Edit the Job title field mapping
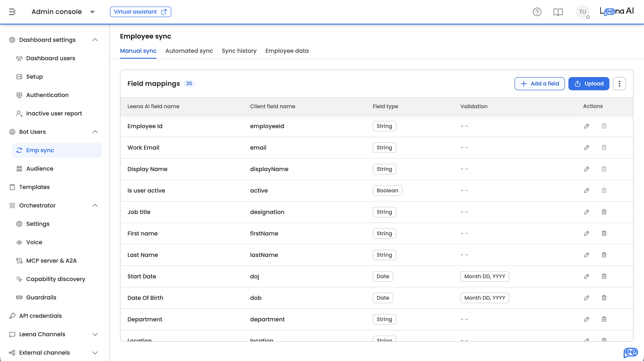This screenshot has height=361, width=644. pyautogui.click(x=587, y=212)
